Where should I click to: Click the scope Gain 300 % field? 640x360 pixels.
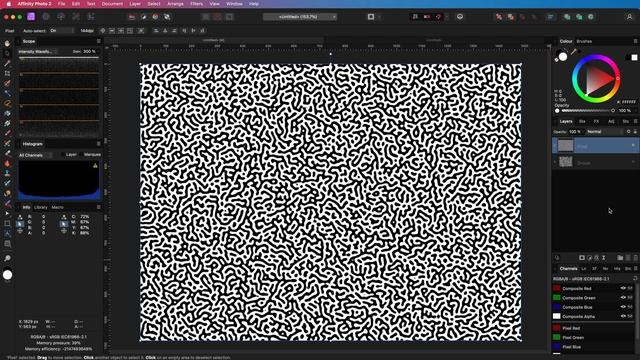point(90,51)
